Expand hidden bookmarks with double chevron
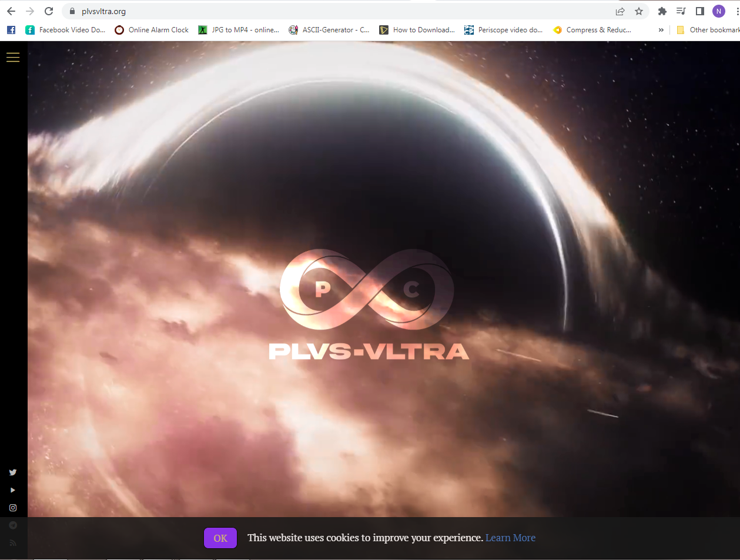The width and height of the screenshot is (740, 560). tap(661, 30)
